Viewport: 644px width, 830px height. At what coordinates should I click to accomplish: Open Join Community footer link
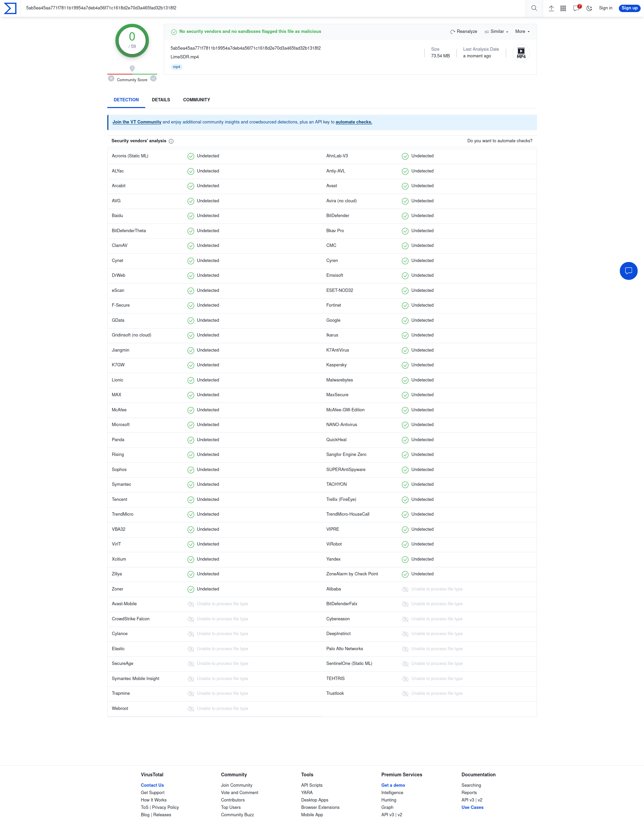[236, 785]
